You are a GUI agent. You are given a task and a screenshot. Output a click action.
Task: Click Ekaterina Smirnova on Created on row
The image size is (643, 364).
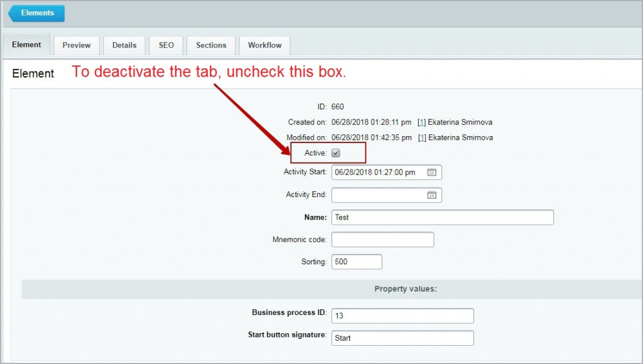click(x=460, y=122)
